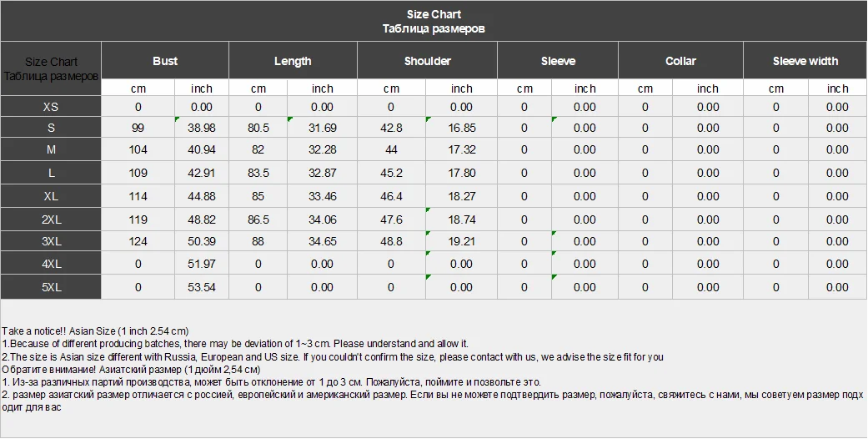Image resolution: width=868 pixels, height=439 pixels.
Task: Select Shoulder cm value 47.6 for 2XL
Action: (391, 219)
